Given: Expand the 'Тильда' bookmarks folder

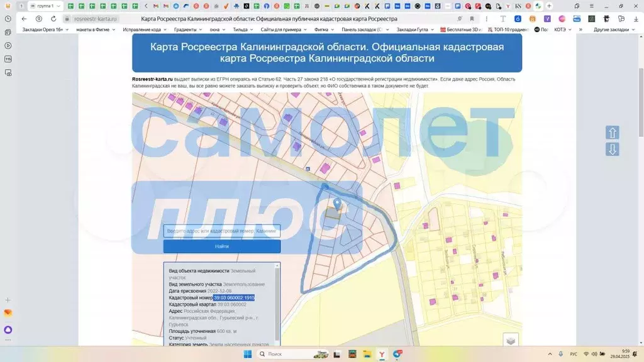Looking at the screenshot, I should point(243,30).
